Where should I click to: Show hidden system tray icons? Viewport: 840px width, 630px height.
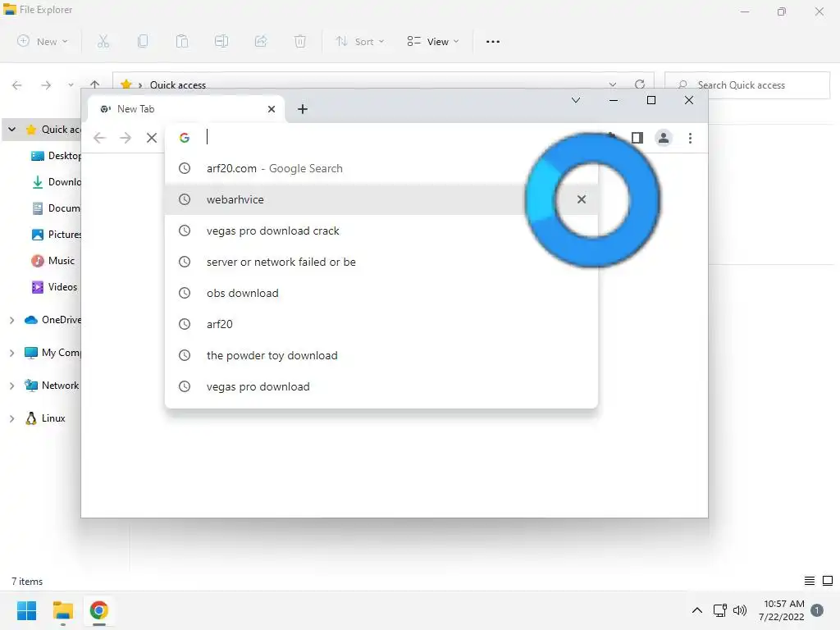697,610
